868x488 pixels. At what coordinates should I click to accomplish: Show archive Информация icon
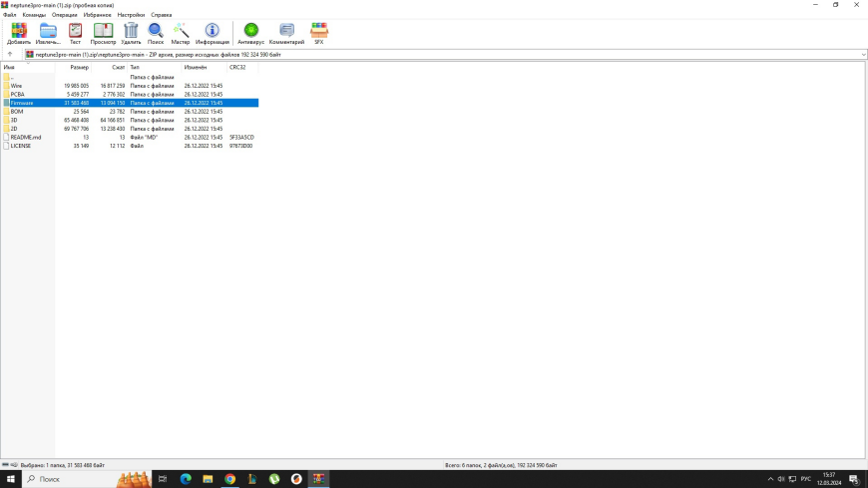(x=213, y=33)
